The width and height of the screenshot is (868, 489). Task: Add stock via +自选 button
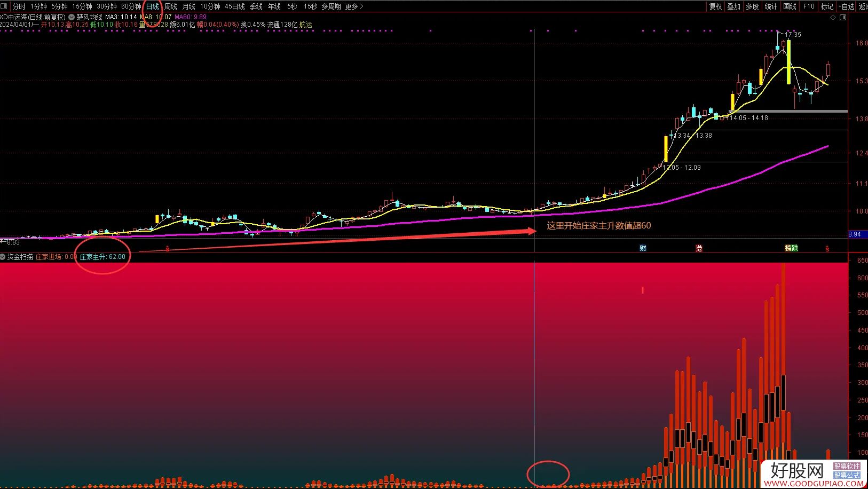847,6
